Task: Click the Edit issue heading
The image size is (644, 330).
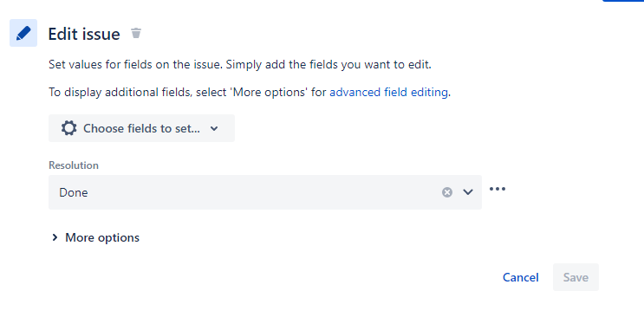Action: point(84,34)
